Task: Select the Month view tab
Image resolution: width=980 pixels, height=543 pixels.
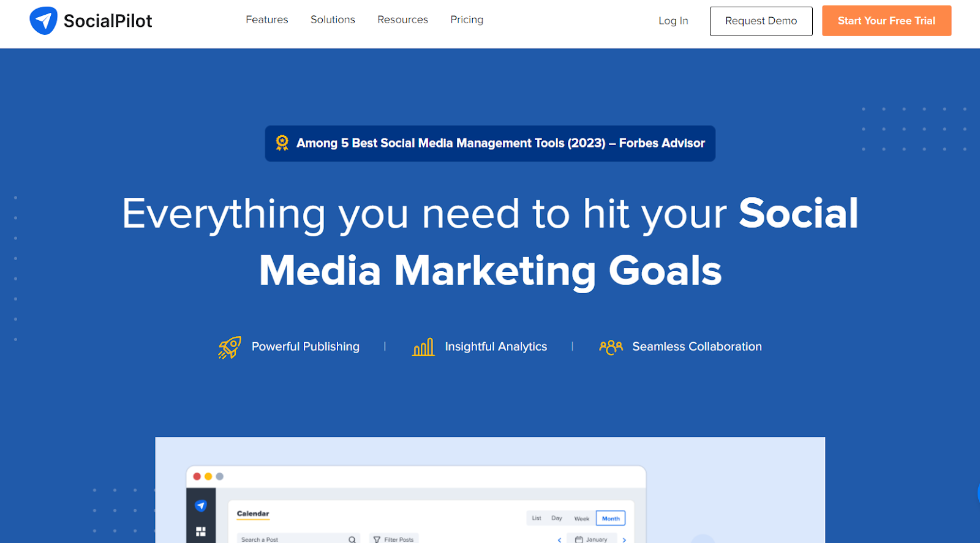Action: 611,519
